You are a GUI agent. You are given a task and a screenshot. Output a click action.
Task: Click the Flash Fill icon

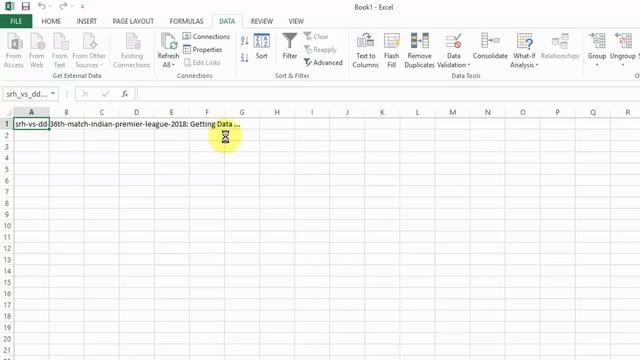click(391, 50)
